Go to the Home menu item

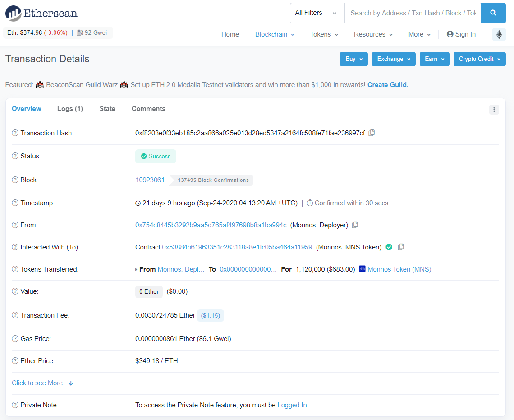tap(230, 34)
